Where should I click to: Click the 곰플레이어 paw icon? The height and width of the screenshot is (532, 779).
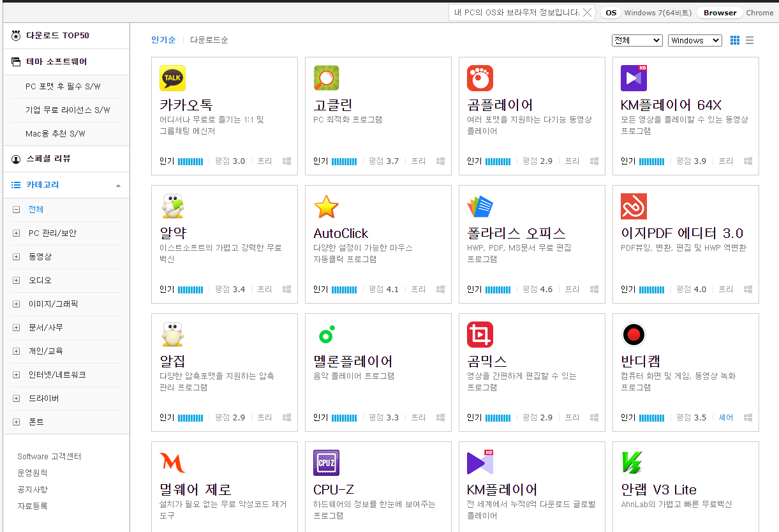pyautogui.click(x=480, y=78)
